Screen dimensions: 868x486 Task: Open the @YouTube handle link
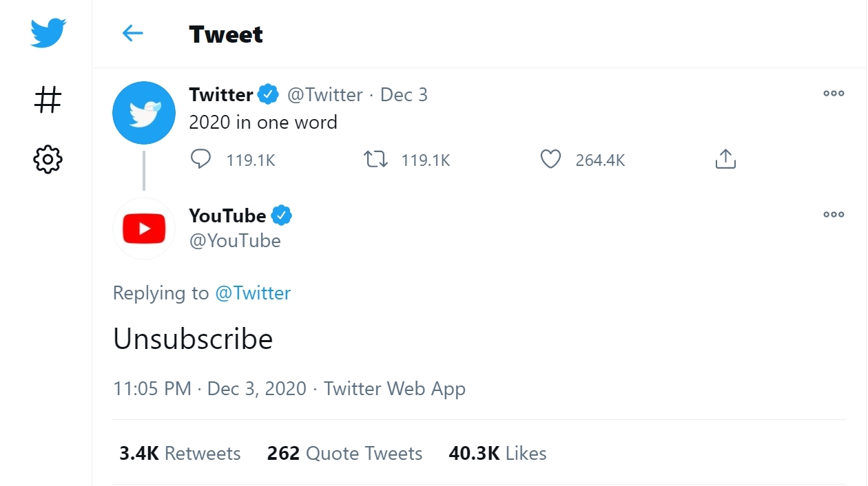[235, 241]
